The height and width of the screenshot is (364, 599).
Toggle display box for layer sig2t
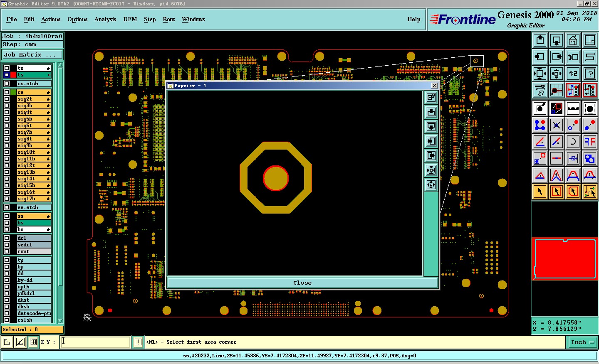7,99
